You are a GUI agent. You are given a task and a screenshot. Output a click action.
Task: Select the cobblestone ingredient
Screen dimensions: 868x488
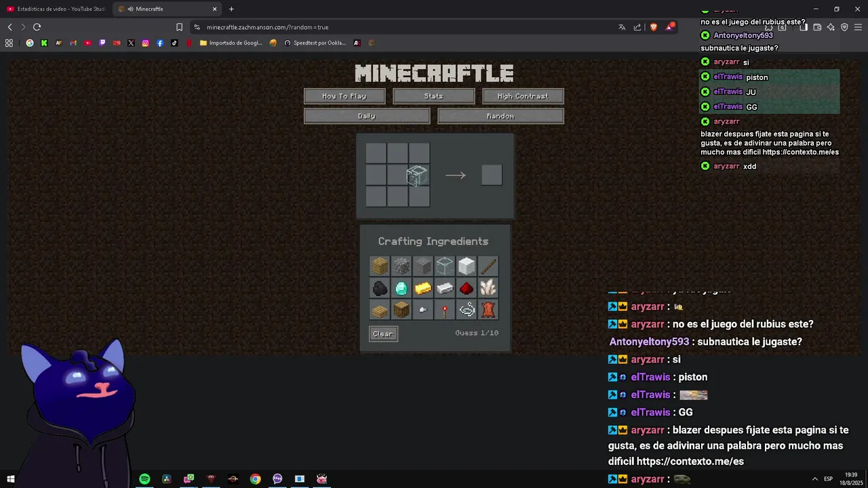(401, 266)
